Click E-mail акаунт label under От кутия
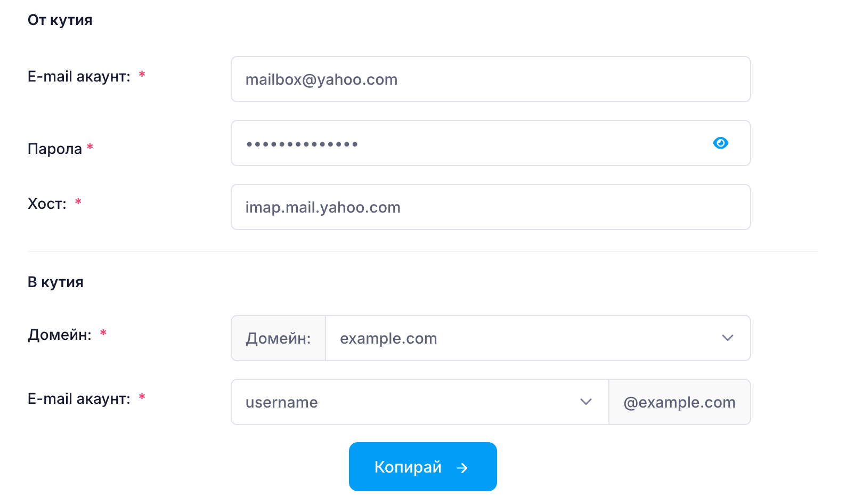The height and width of the screenshot is (504, 846). pos(79,76)
